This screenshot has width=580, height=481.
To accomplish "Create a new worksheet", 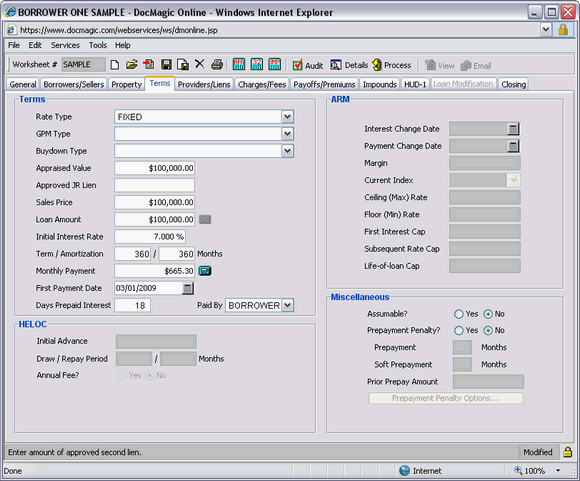I will coord(115,65).
